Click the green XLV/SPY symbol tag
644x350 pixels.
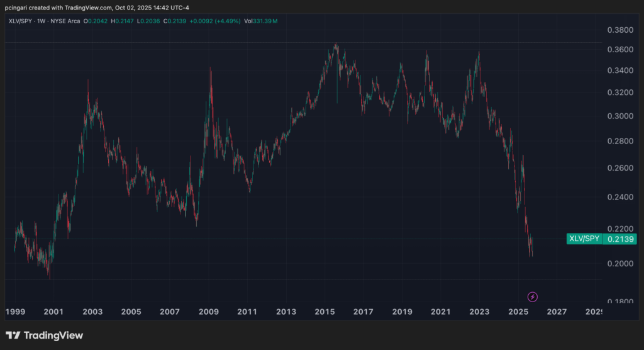tap(584, 239)
